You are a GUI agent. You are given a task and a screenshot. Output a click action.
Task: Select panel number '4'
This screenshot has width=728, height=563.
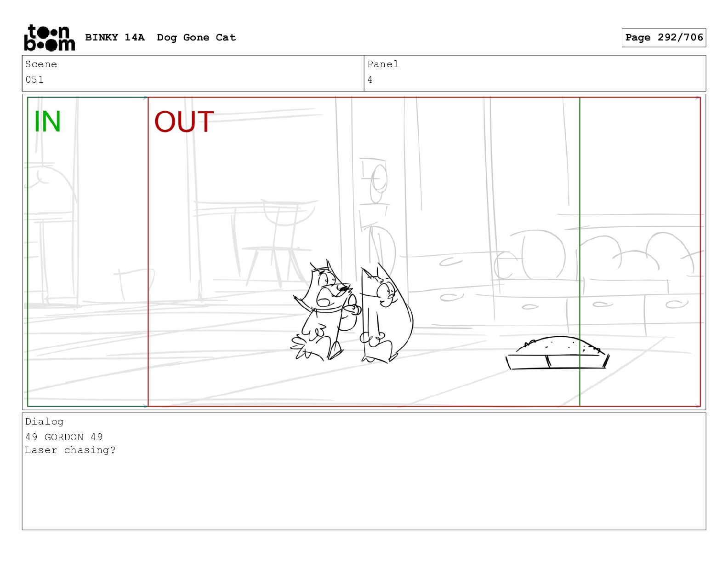(370, 80)
